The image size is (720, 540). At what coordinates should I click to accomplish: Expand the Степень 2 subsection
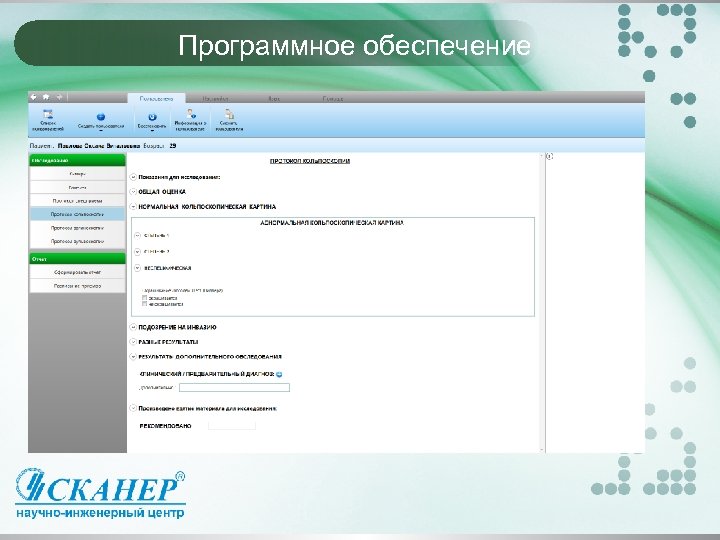coord(137,252)
